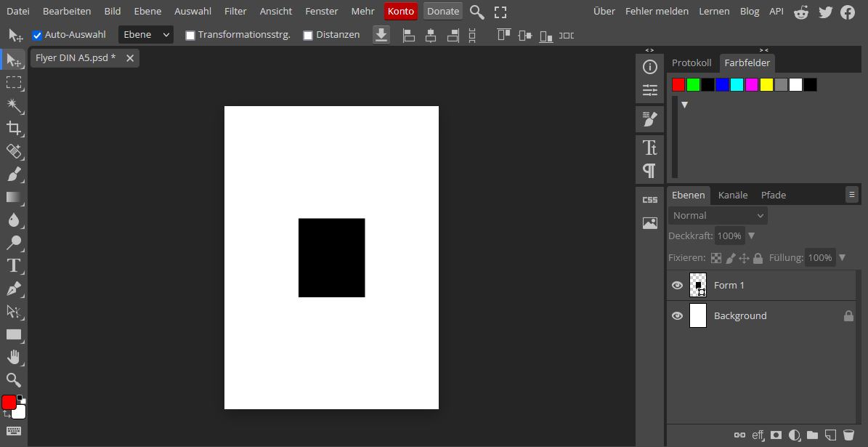Select the Crop tool
868x447 pixels.
tap(14, 129)
